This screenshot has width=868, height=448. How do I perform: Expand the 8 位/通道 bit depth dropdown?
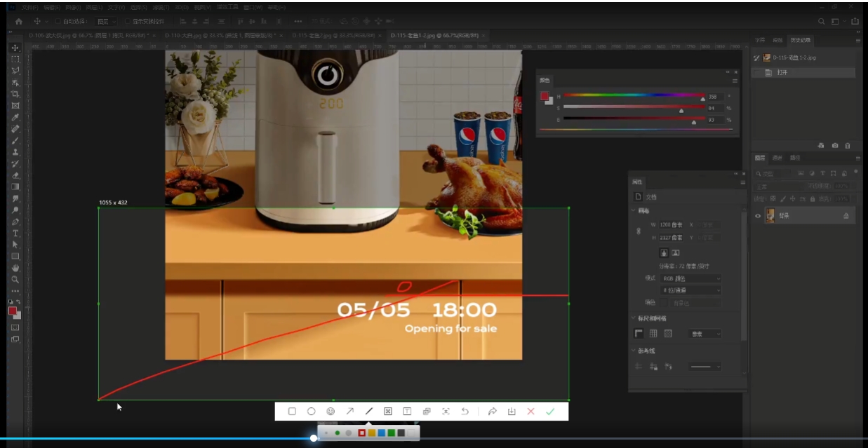pyautogui.click(x=690, y=290)
